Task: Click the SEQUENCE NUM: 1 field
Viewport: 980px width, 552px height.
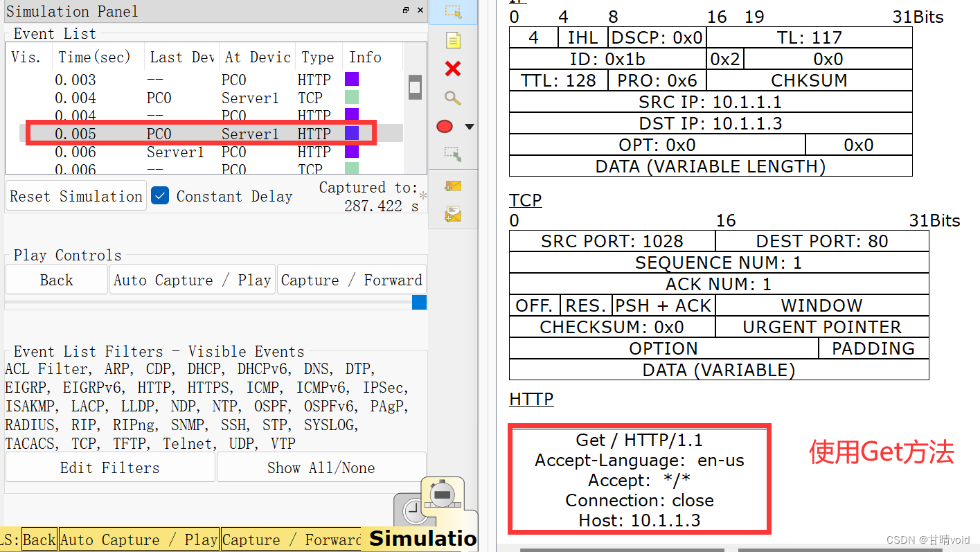Action: pos(719,262)
